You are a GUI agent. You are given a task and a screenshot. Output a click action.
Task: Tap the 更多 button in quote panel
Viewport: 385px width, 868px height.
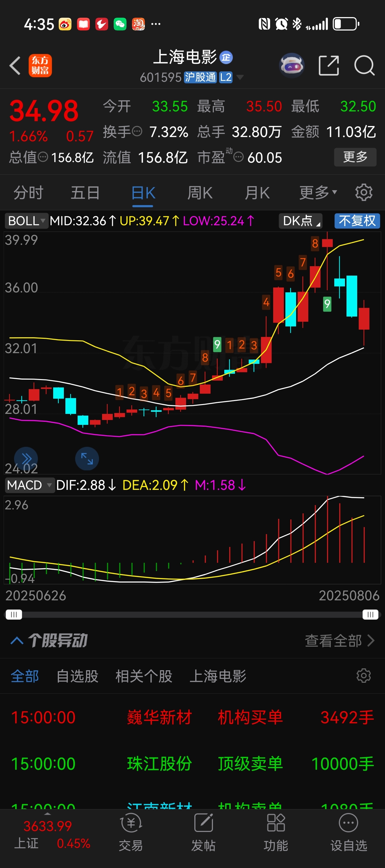[355, 157]
